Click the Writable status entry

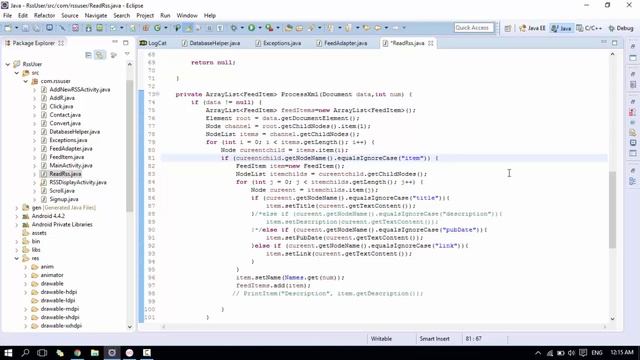coord(381,339)
